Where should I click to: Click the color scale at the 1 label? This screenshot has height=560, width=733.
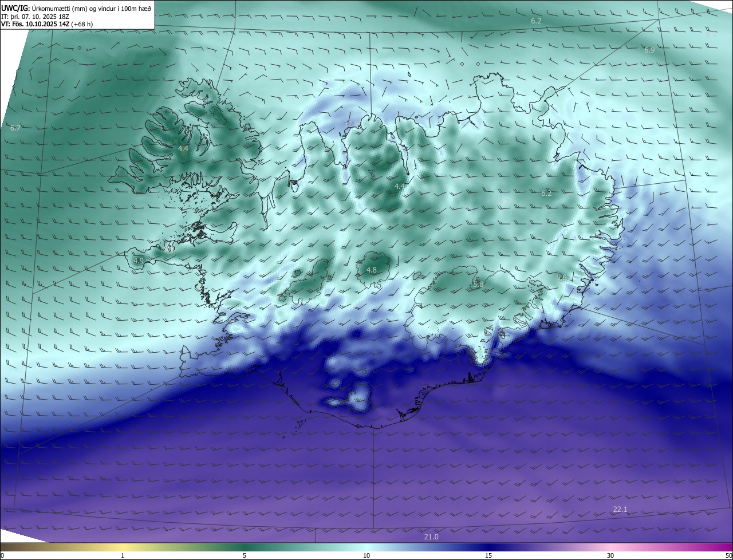[x=123, y=555]
